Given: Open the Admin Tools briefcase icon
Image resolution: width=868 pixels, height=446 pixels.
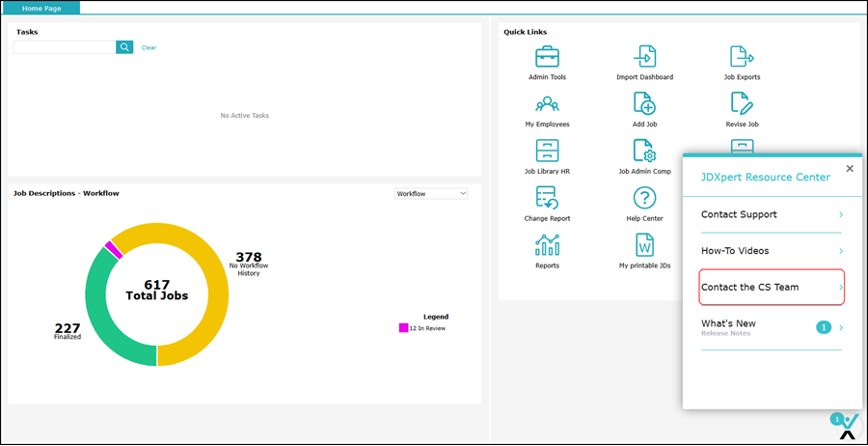Looking at the screenshot, I should 547,57.
